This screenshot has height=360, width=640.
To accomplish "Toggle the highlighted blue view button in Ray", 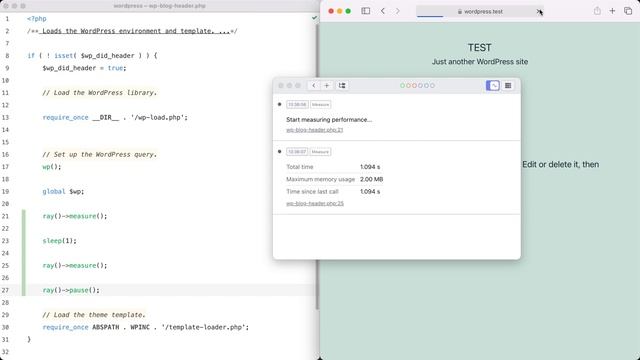I will click(493, 85).
